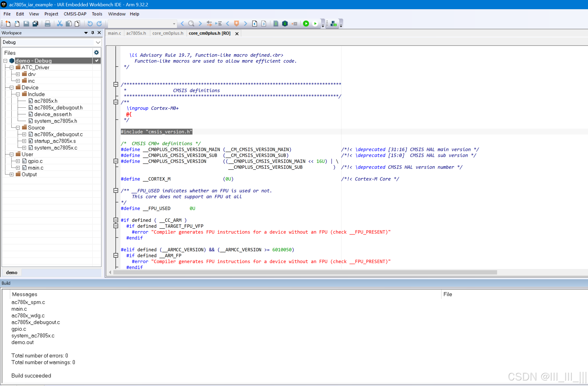
Task: Expand the Output folder in the workspace tree
Action: pyautogui.click(x=12, y=174)
